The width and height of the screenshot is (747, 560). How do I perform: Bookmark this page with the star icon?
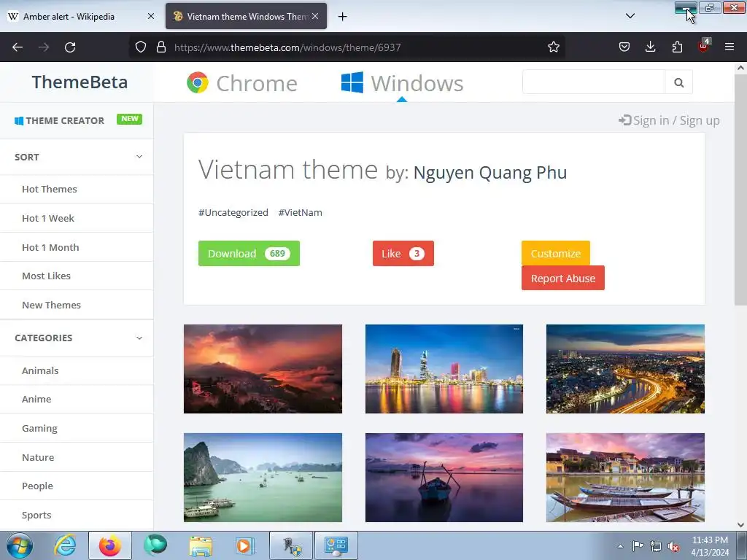[x=553, y=47]
